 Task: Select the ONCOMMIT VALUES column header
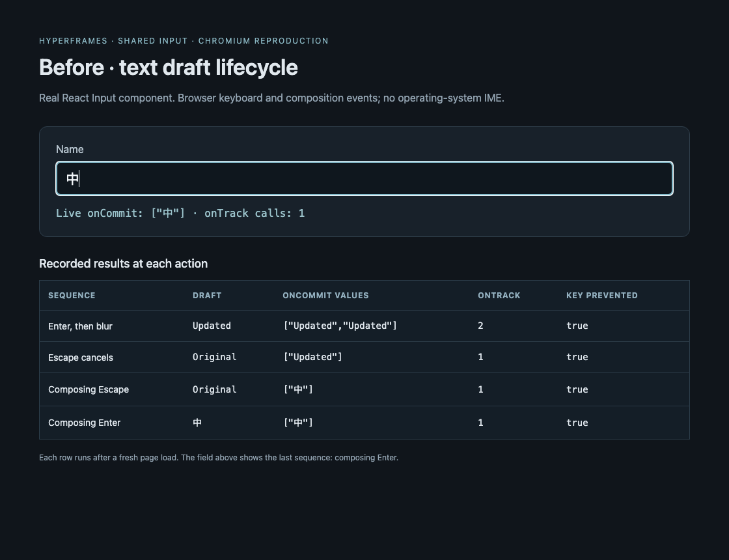click(x=325, y=296)
